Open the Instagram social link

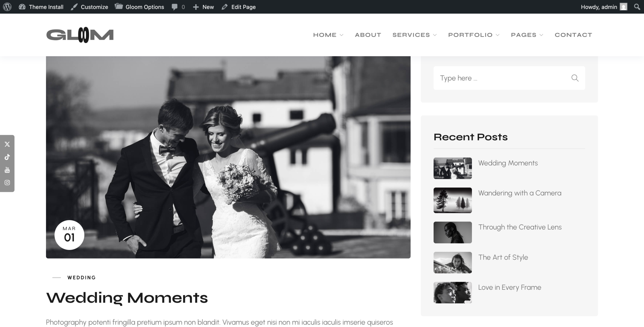click(x=7, y=183)
